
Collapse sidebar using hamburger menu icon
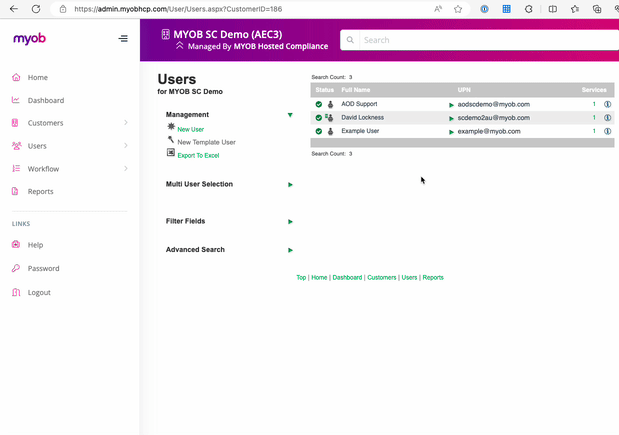pos(123,39)
